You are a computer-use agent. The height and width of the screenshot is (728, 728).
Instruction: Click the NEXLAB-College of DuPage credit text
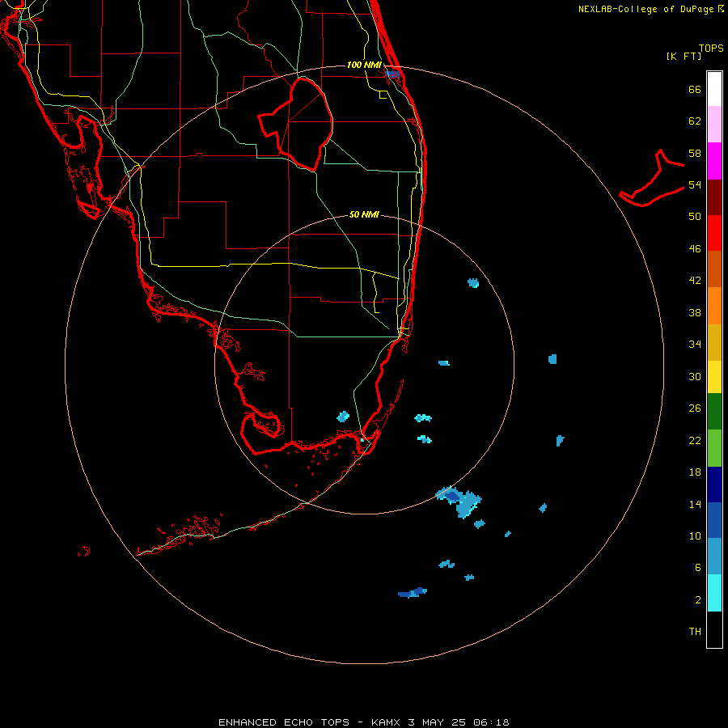(x=650, y=9)
